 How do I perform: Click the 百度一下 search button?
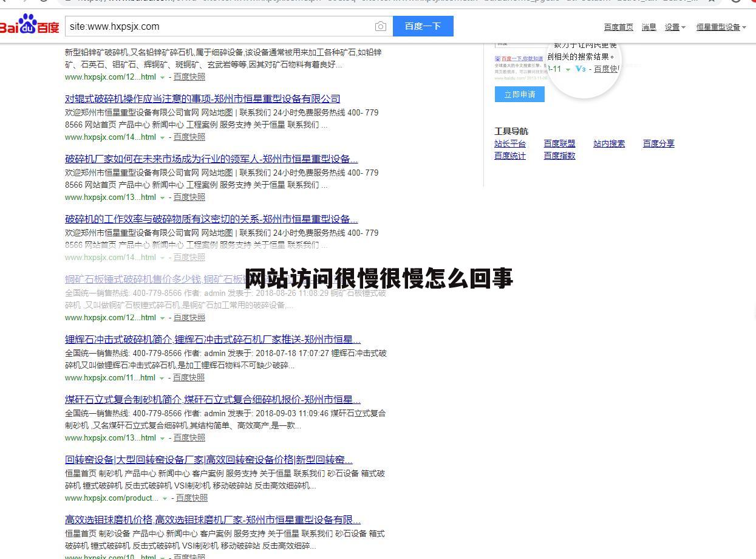[423, 26]
